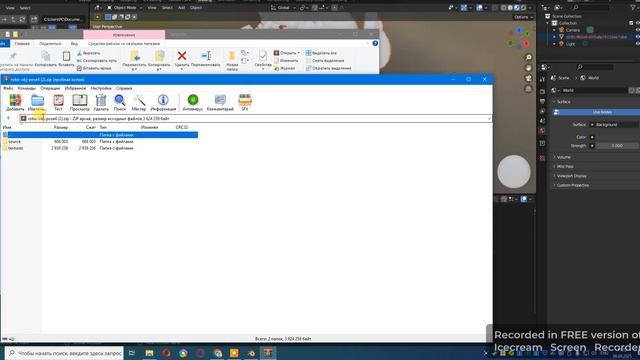Open the red World properties tab icon
The width and height of the screenshot is (640, 360).
click(542, 131)
